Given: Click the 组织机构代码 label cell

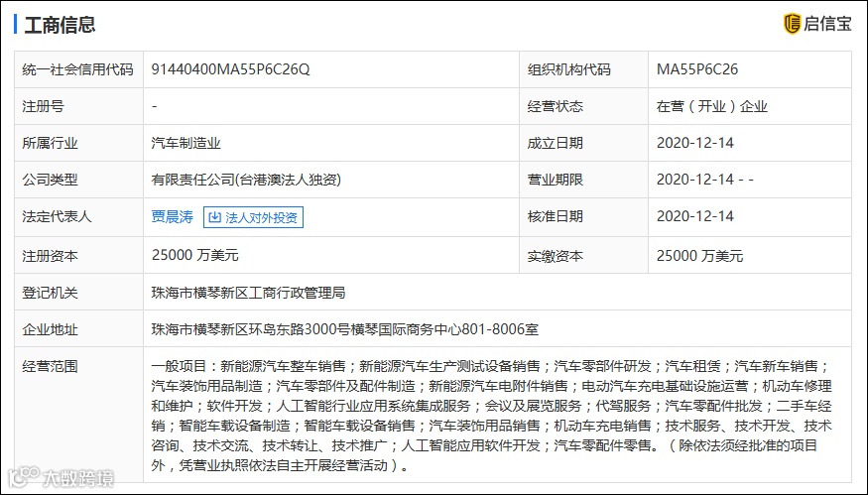Looking at the screenshot, I should coord(583,69).
